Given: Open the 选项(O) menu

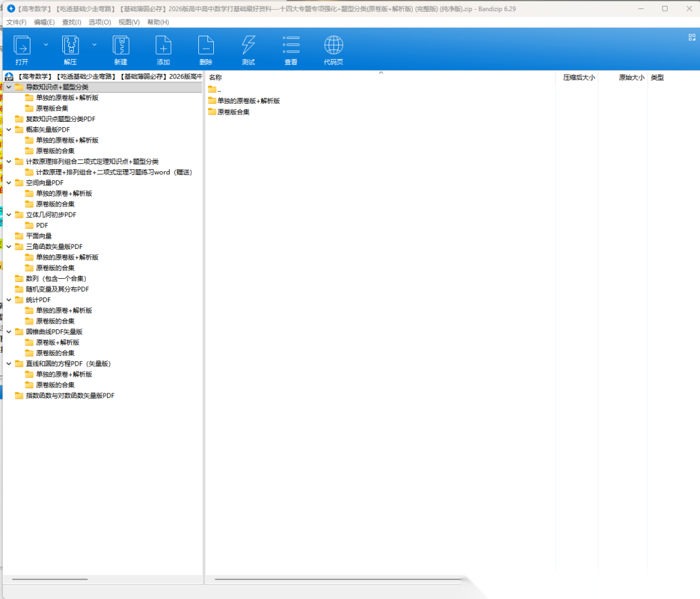Looking at the screenshot, I should point(100,22).
